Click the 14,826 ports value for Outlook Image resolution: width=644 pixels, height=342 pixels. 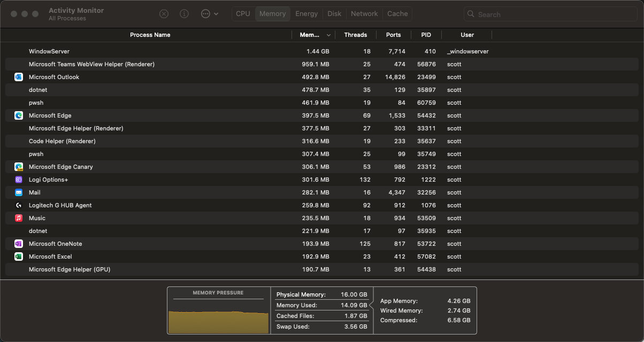[x=395, y=77]
